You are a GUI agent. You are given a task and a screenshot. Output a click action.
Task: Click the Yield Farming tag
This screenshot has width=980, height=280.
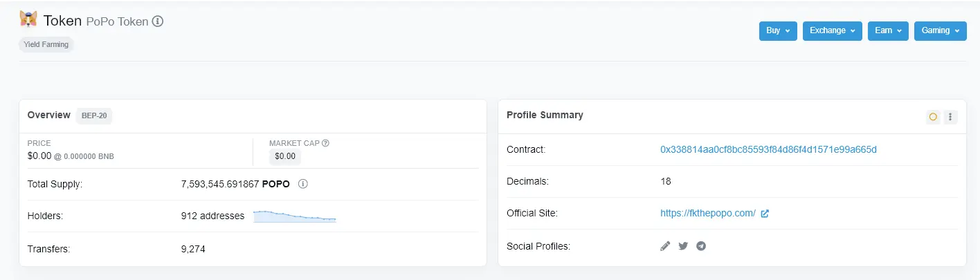click(46, 45)
